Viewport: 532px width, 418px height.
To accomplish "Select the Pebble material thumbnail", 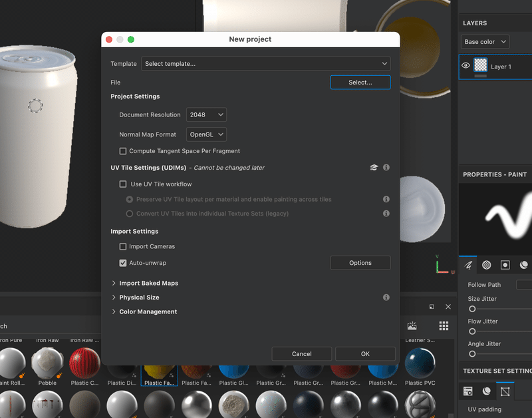I will pyautogui.click(x=47, y=362).
